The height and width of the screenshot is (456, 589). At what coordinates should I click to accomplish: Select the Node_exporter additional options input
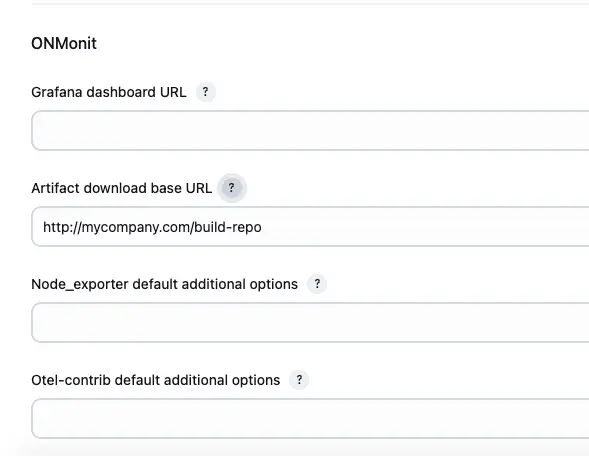(310, 322)
